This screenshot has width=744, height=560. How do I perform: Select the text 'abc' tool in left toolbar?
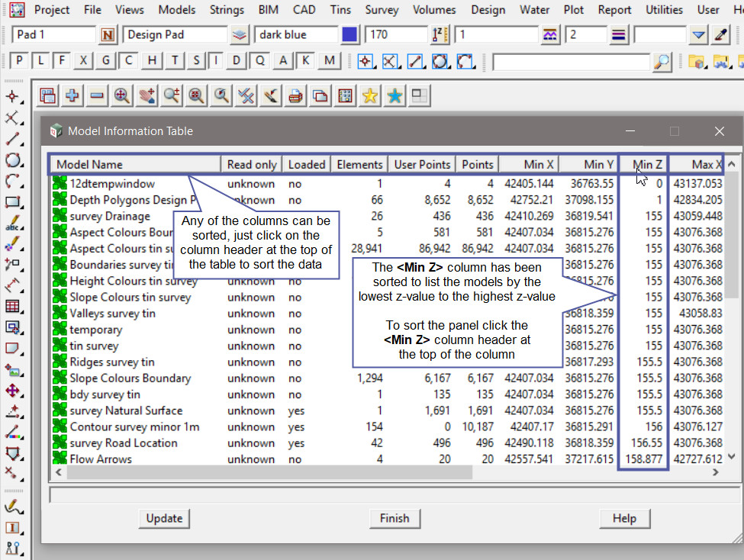point(12,224)
